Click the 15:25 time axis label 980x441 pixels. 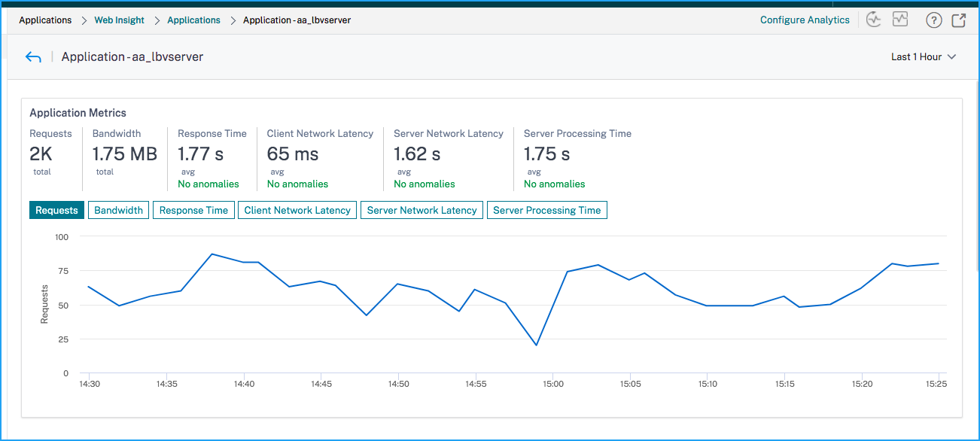pos(937,384)
